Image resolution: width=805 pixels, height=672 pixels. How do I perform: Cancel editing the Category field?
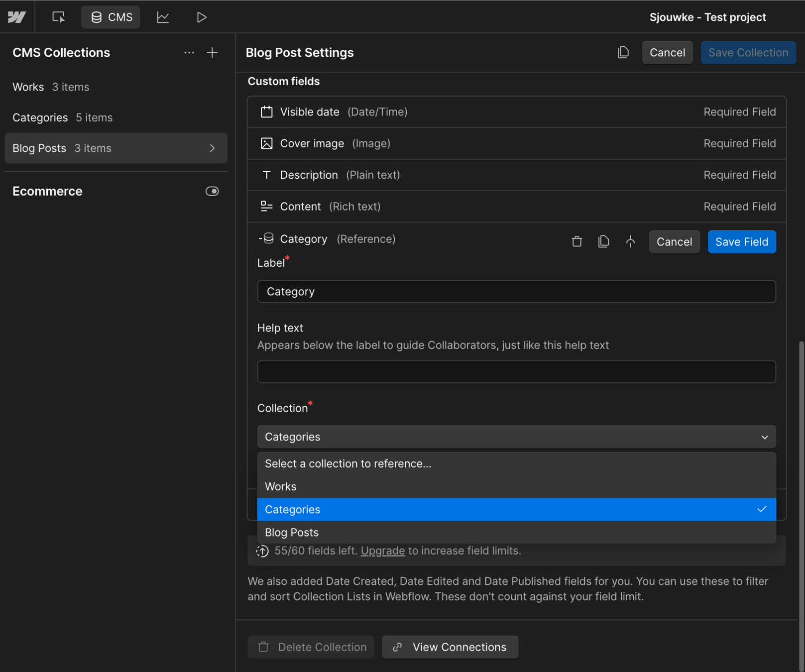point(674,242)
